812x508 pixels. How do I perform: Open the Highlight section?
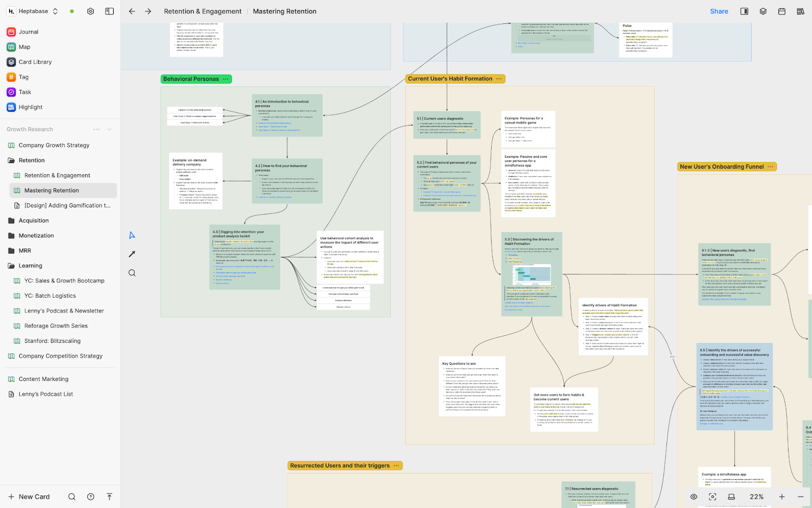(30, 107)
